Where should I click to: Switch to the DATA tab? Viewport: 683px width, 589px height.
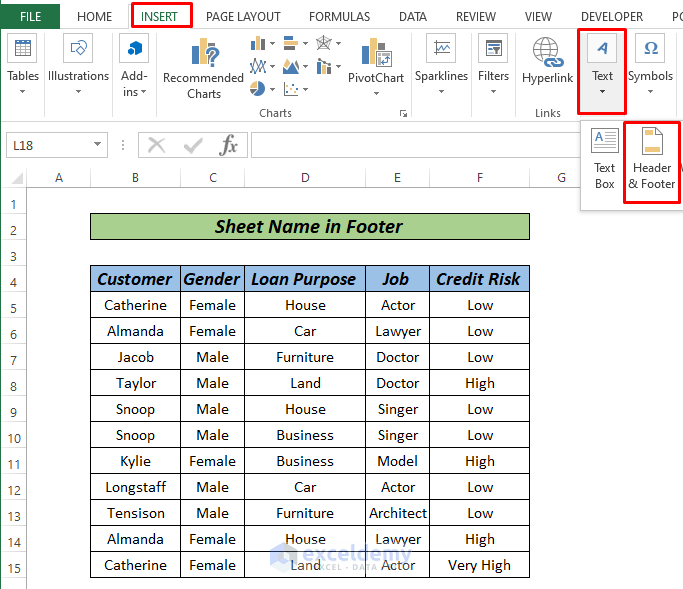[413, 17]
